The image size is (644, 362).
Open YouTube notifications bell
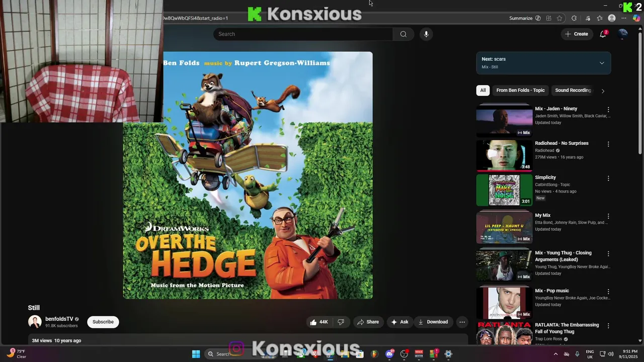pos(603,34)
